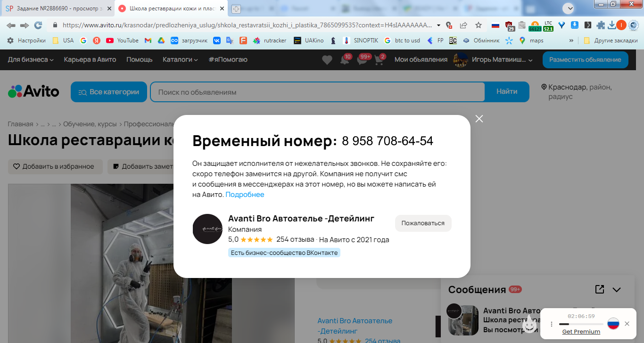
Task: Open notifications bell icon with badge 10
Action: (345, 60)
